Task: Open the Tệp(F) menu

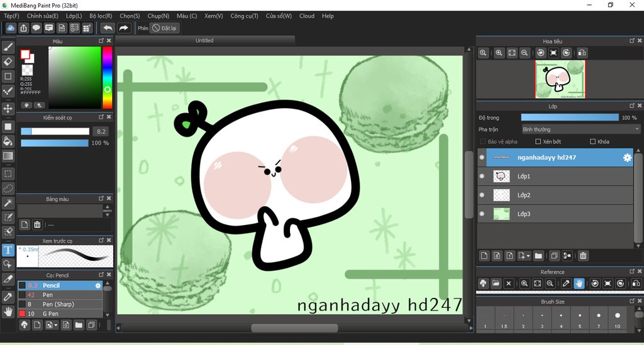Action: [x=11, y=16]
